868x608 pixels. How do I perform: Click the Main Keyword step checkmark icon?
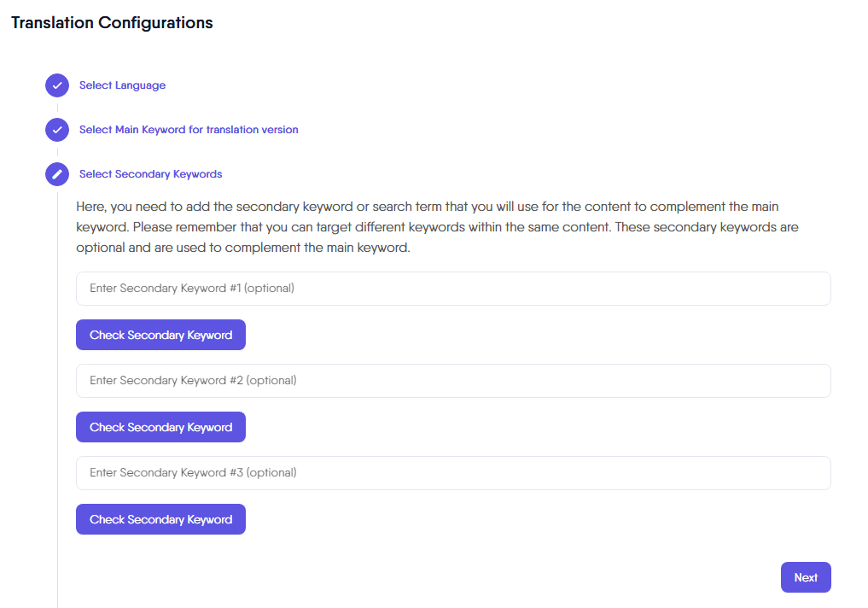57,130
